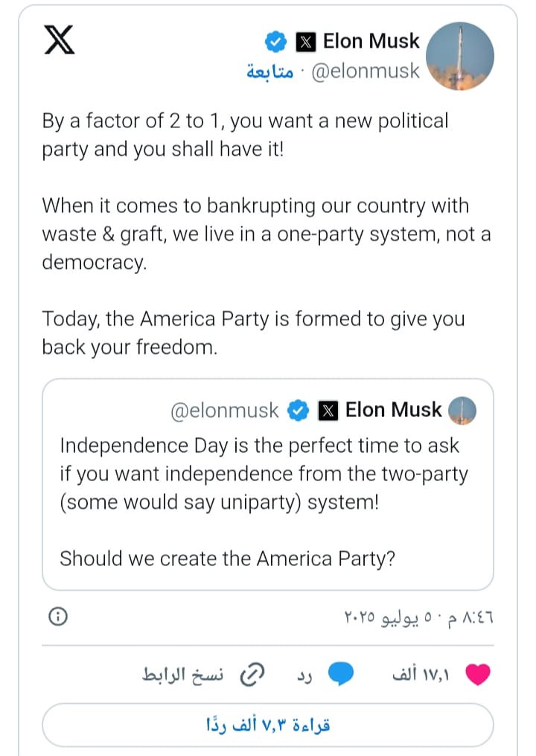Screen dimensions: 536x756
Task: Click the @elonmusk handle in quoted post
Action: pos(225,410)
